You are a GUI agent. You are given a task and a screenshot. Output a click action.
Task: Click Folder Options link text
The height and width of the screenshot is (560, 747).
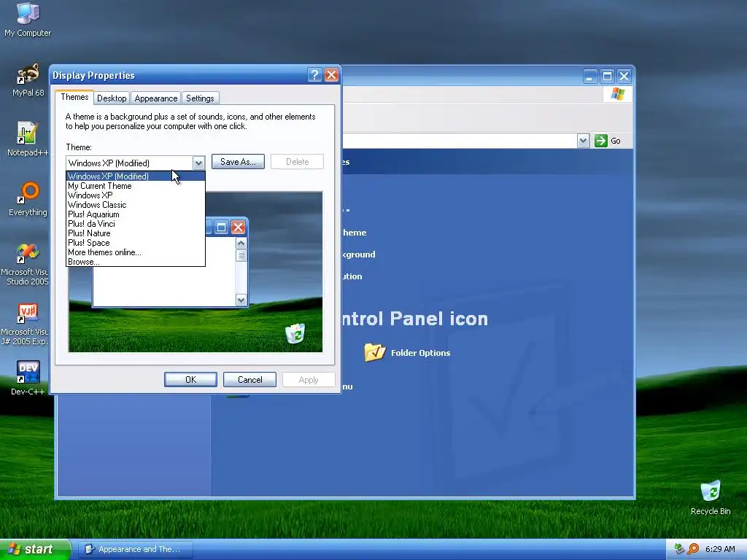coord(420,353)
